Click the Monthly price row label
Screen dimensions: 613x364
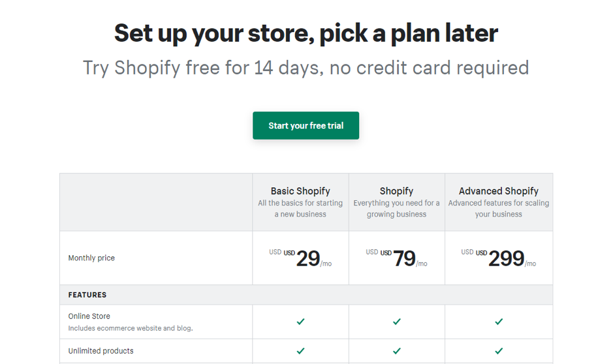[x=91, y=258]
